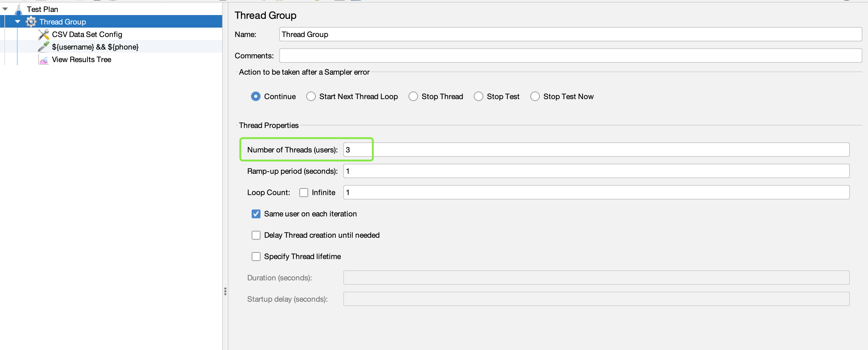Click the sampler pipette icon
This screenshot has height=350, width=868.
click(44, 47)
